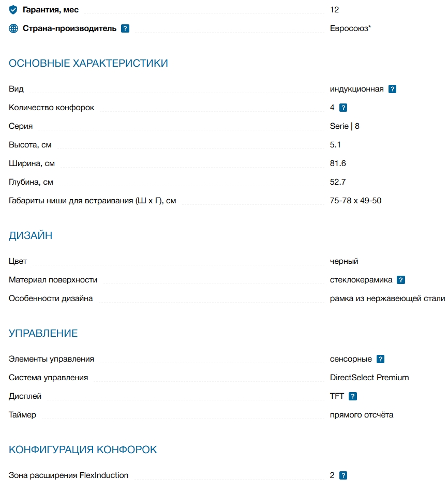Image resolution: width=448 pixels, height=493 pixels.
Task: Open the help tooltip beside индукционная
Action: point(393,89)
